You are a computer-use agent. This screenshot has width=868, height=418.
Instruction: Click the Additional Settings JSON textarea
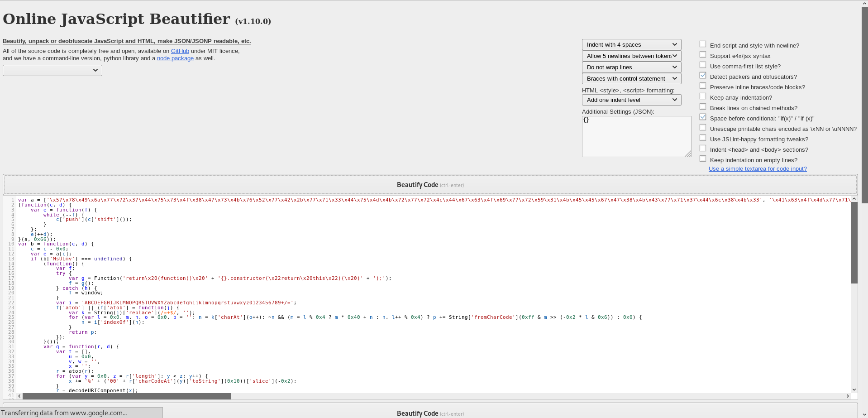(636, 136)
